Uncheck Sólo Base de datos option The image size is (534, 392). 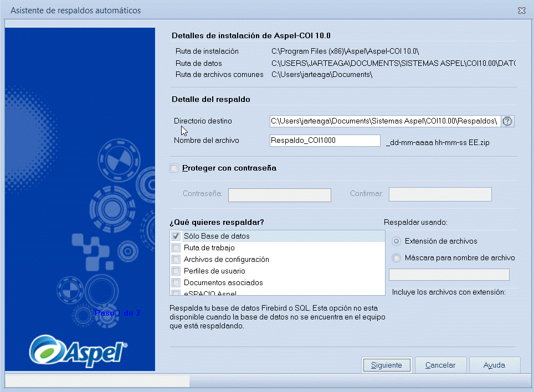click(176, 235)
